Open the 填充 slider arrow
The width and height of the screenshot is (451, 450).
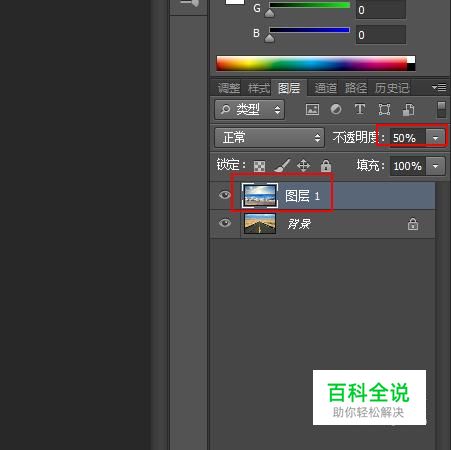(x=435, y=166)
